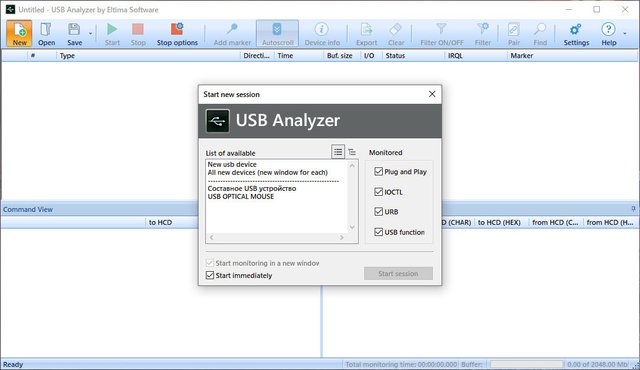This screenshot has width=640, height=370.
Task: Click the Save toolbar icon
Action: click(x=74, y=33)
